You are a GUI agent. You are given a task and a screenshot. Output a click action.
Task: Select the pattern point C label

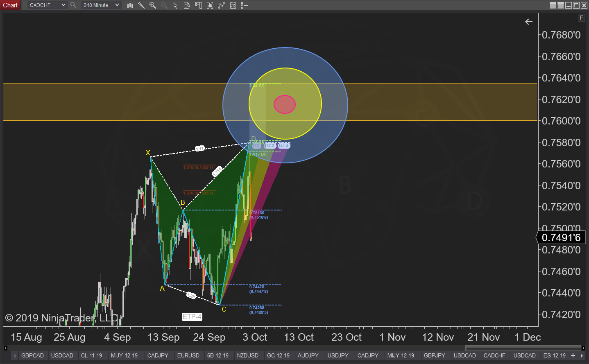coord(224,309)
